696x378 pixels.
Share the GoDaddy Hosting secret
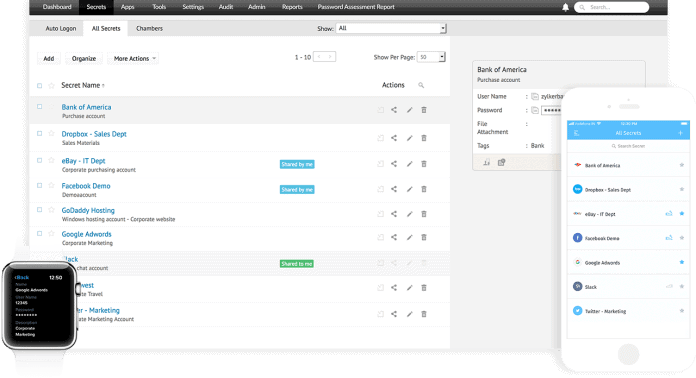pos(394,214)
